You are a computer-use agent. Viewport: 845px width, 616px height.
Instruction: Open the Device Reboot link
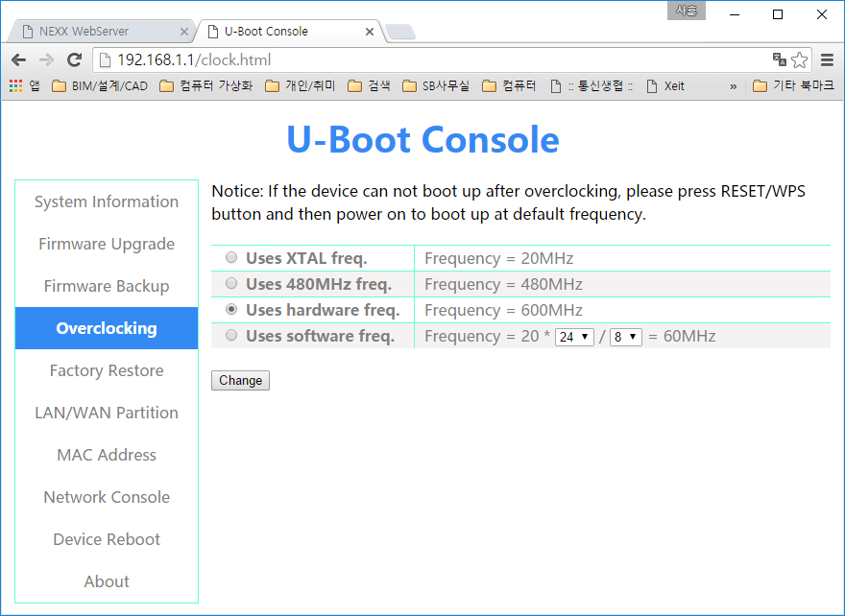(107, 539)
